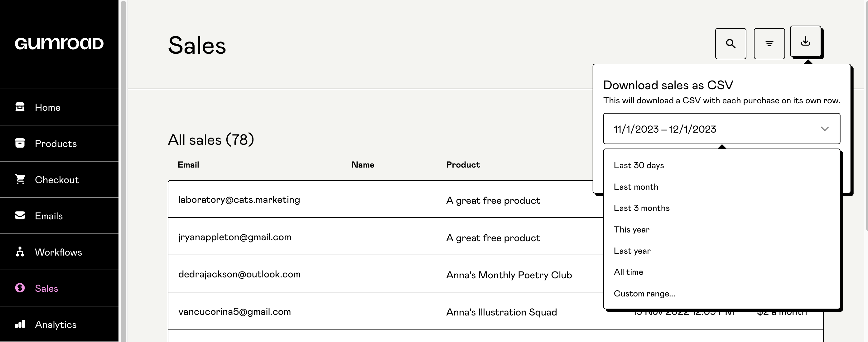Expand the date range dropdown chevron
The height and width of the screenshot is (342, 868).
825,129
